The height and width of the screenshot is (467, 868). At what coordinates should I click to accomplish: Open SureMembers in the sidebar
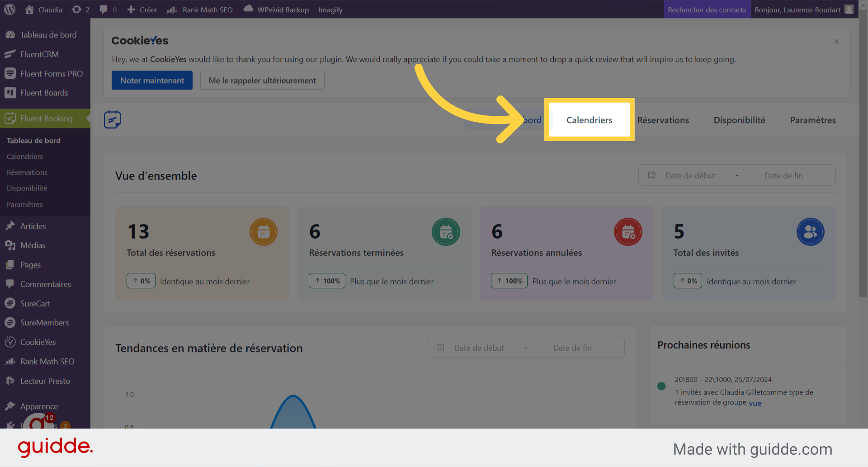tap(45, 323)
